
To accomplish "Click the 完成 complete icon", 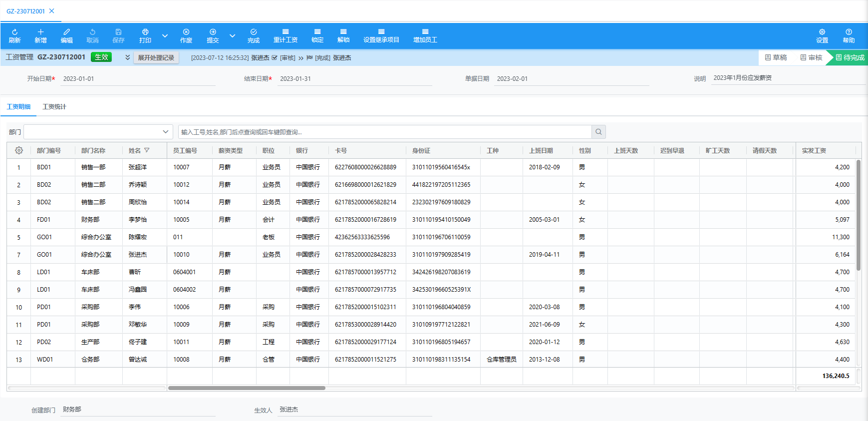I will click(x=254, y=32).
